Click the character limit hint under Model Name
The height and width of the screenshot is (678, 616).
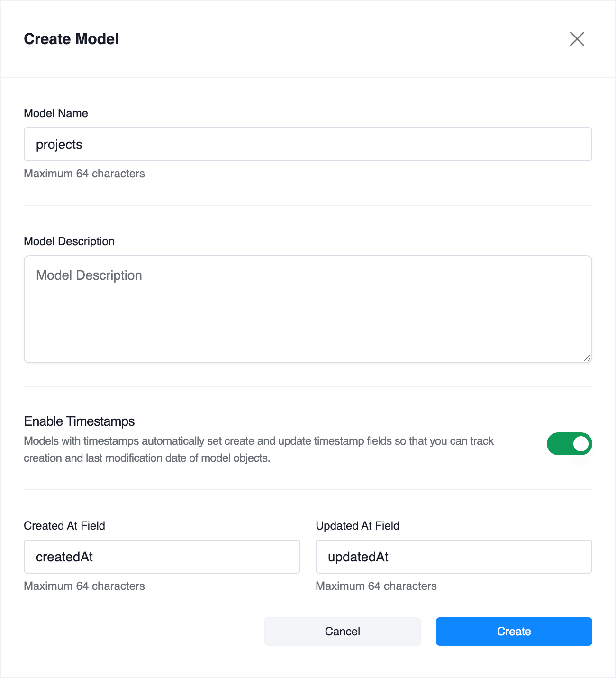tap(84, 174)
